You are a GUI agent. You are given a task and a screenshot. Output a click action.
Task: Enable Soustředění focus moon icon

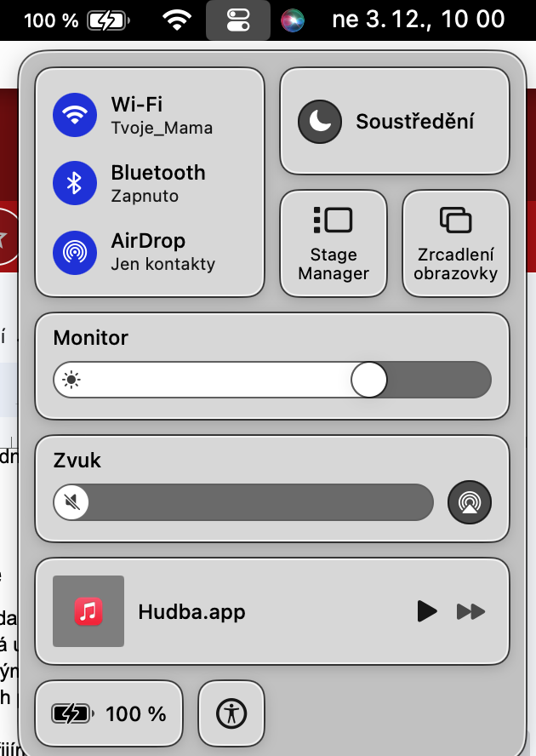[x=320, y=122]
